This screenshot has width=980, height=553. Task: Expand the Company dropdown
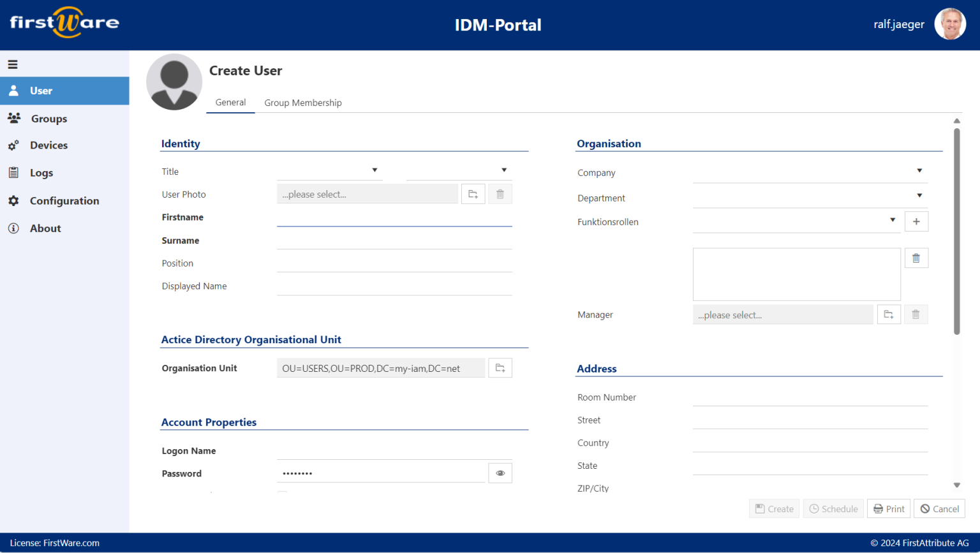click(919, 170)
